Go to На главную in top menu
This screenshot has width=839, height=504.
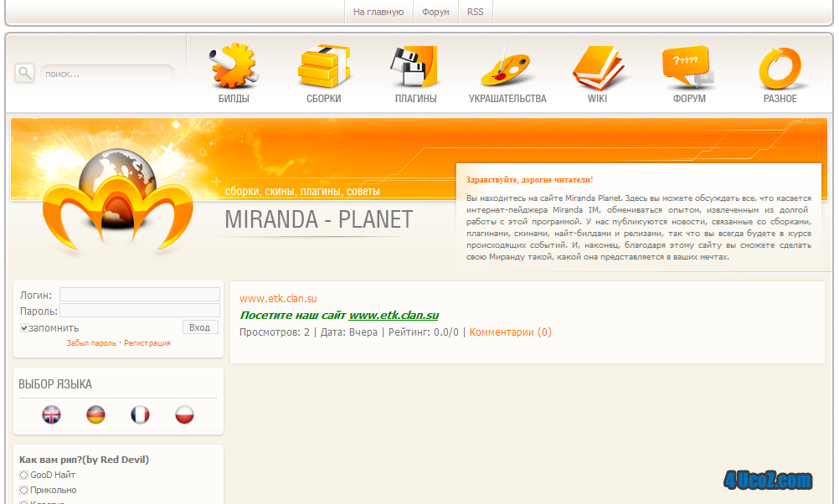click(x=378, y=12)
